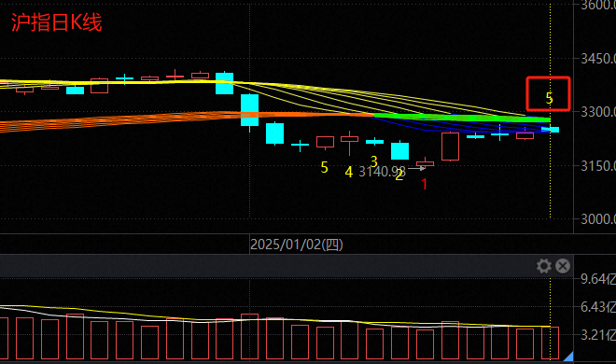The height and width of the screenshot is (364, 616).
Task: Click the 3140.98 low price annotation
Action: coord(382,172)
